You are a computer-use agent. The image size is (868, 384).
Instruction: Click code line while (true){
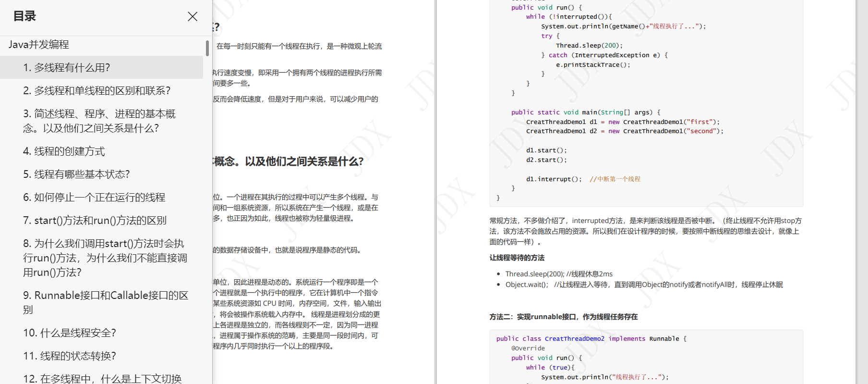[x=550, y=368]
